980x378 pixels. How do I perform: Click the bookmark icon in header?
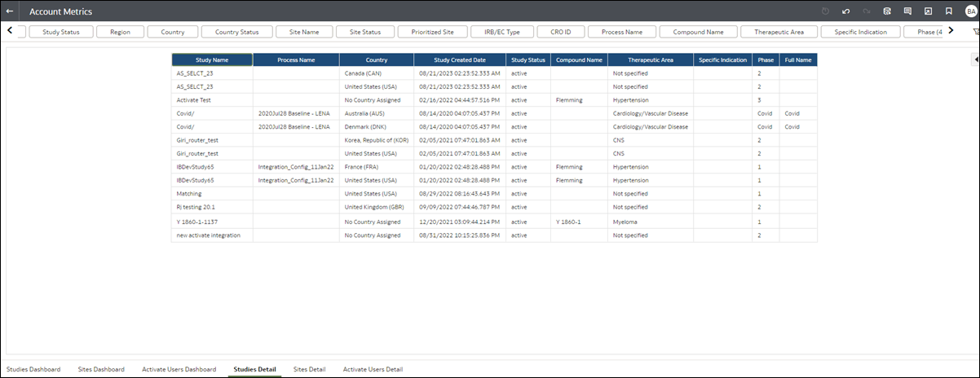[948, 11]
